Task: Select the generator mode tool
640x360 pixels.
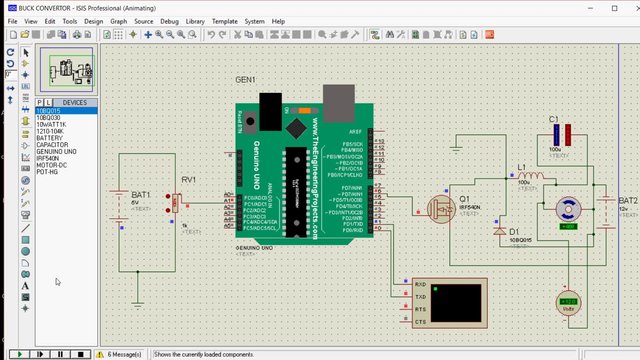Action: [x=25, y=180]
